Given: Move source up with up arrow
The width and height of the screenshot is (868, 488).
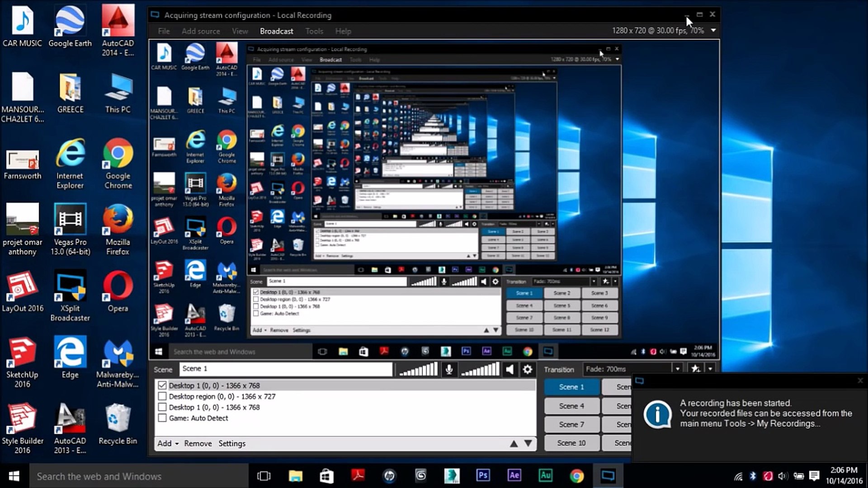Looking at the screenshot, I should (514, 444).
